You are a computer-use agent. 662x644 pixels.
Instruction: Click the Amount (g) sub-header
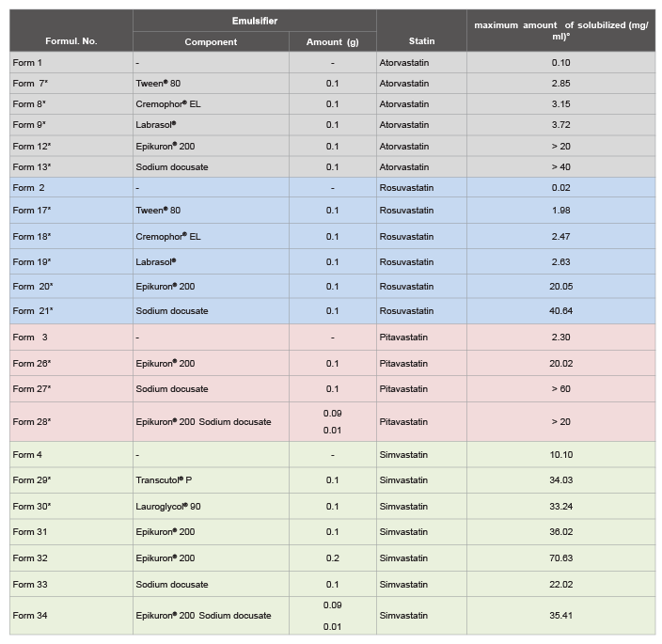pyautogui.click(x=332, y=42)
